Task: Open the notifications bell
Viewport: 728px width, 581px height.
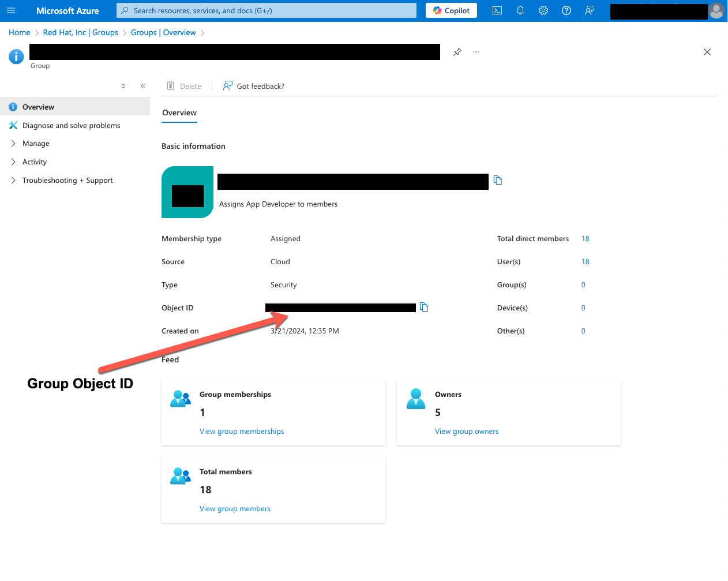Action: 520,10
